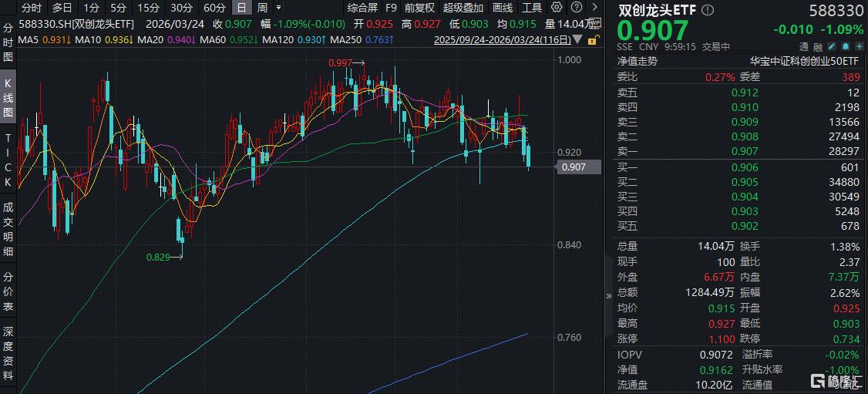Click 588330.SH[双创龙头ETF] chart title

[x=76, y=25]
